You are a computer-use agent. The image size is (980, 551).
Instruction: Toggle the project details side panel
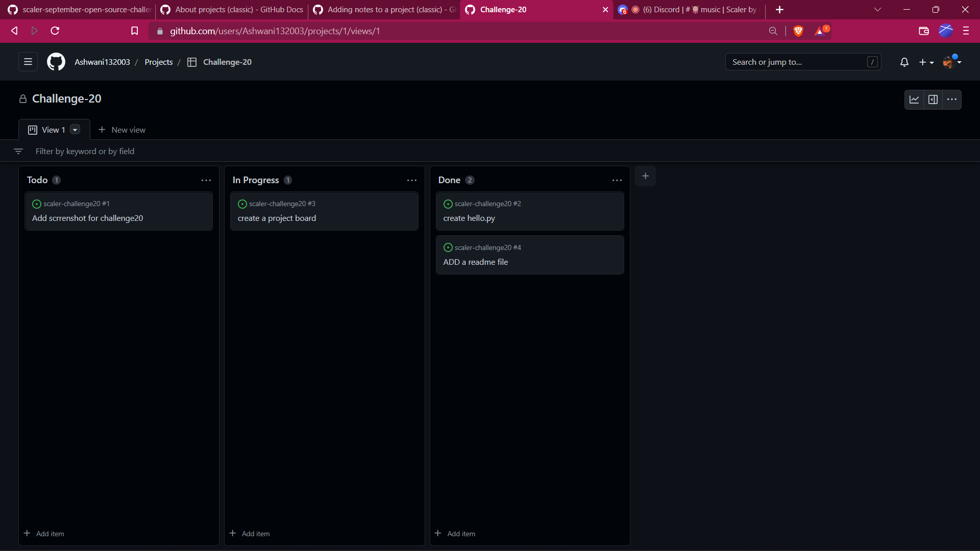click(933, 99)
